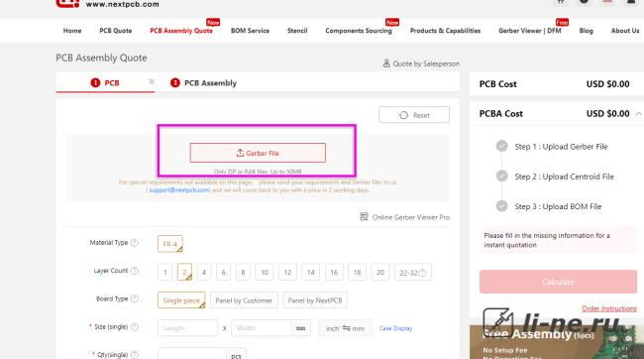Select 2 layer count option
The width and height of the screenshot is (644, 359).
(x=184, y=273)
